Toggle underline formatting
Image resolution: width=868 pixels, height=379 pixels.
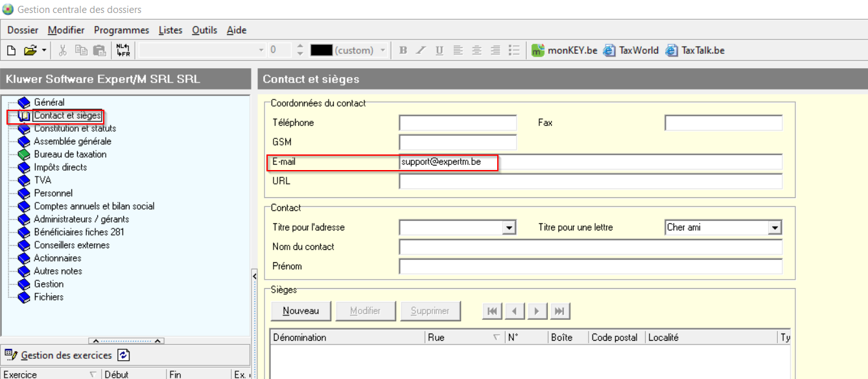(440, 50)
